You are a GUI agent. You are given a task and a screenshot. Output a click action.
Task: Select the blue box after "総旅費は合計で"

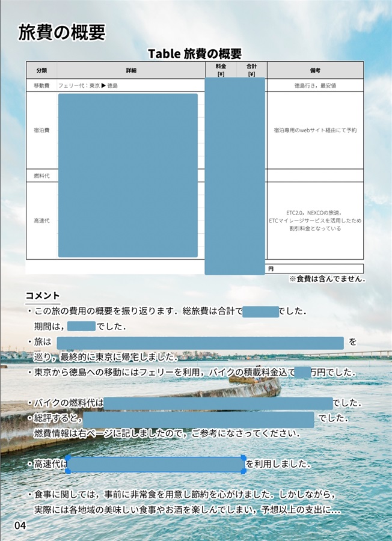coord(260,311)
